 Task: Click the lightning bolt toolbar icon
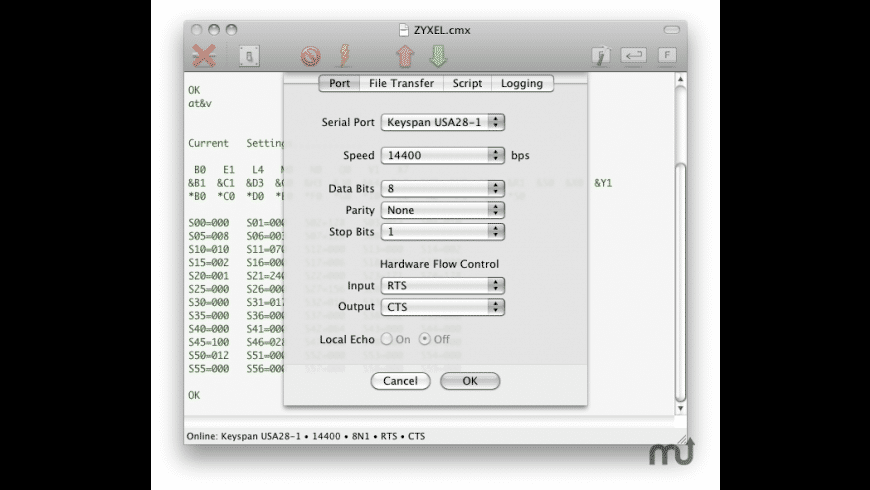point(344,56)
